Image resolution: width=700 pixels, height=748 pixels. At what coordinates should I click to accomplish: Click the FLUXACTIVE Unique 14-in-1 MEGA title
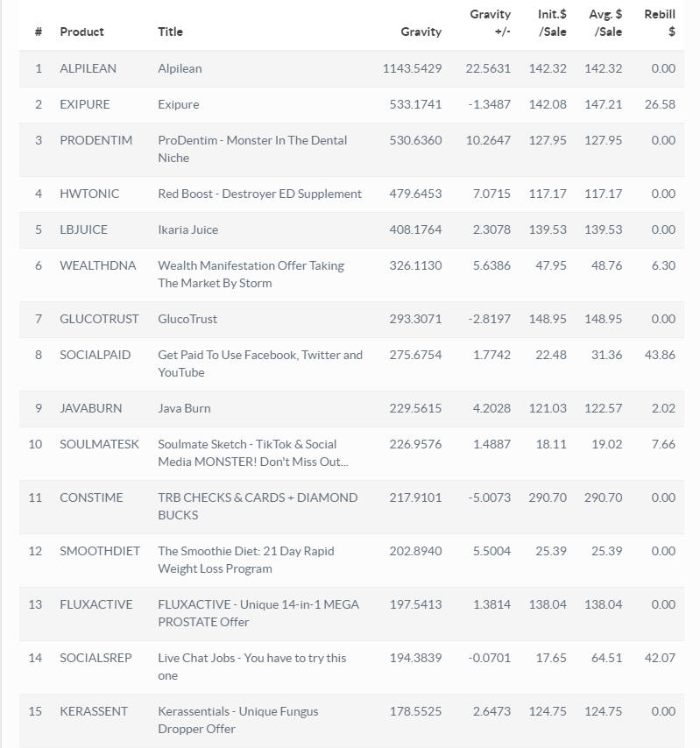click(258, 613)
